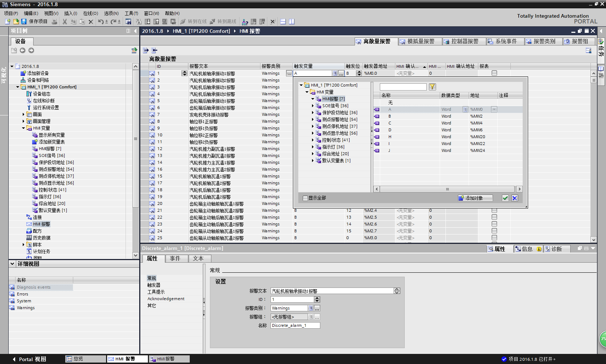Click the import alarms icon above table

click(x=154, y=51)
